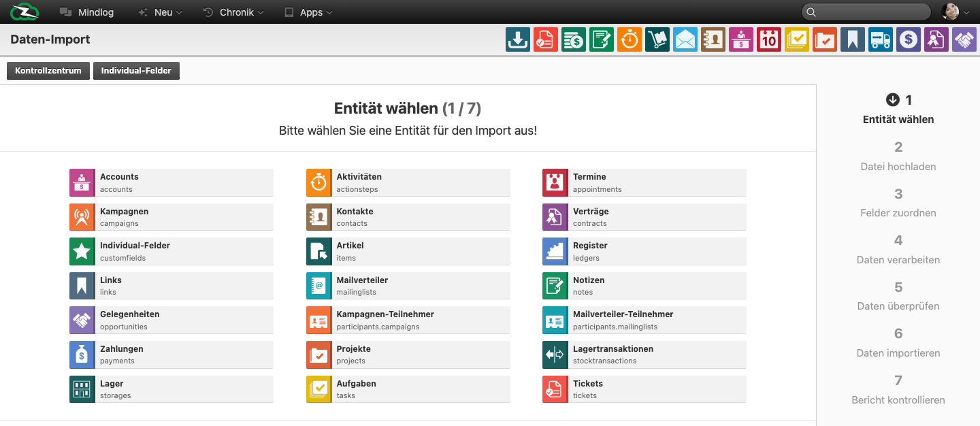
Task: Open the blue delivery truck toolbar icon
Action: (881, 39)
